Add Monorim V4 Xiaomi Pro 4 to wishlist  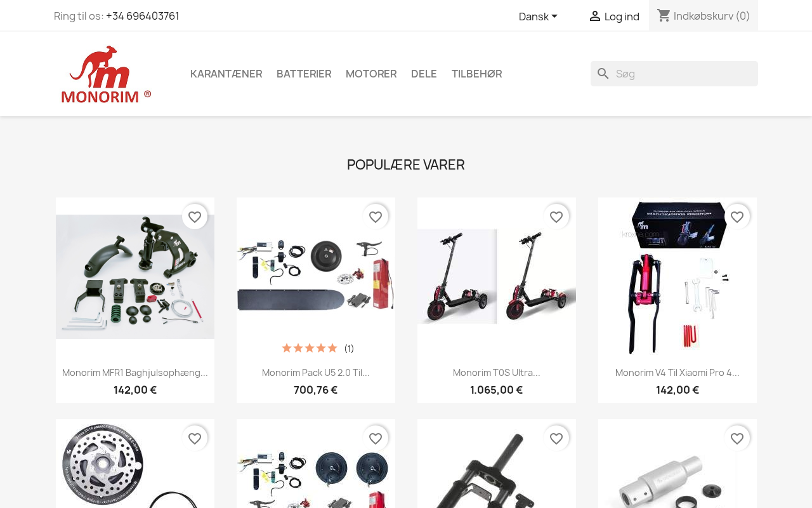tap(737, 217)
